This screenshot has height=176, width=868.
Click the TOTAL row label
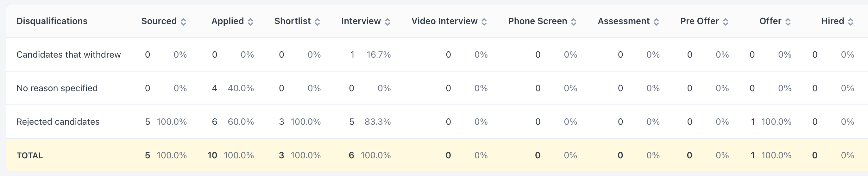coord(30,155)
